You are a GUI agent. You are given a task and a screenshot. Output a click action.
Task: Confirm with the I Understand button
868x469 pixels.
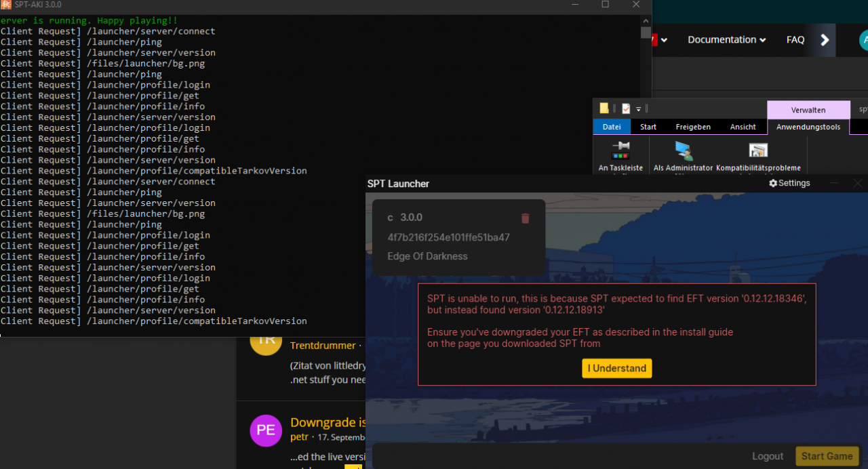coord(617,368)
